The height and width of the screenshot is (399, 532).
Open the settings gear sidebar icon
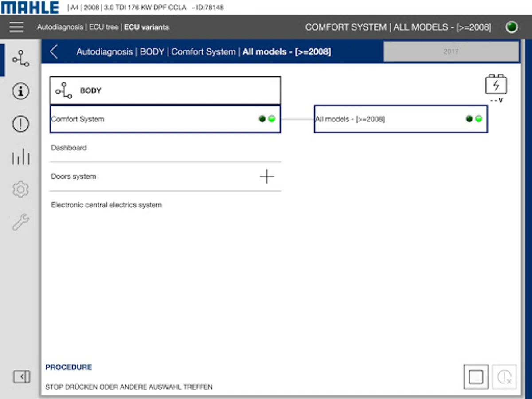click(x=20, y=190)
